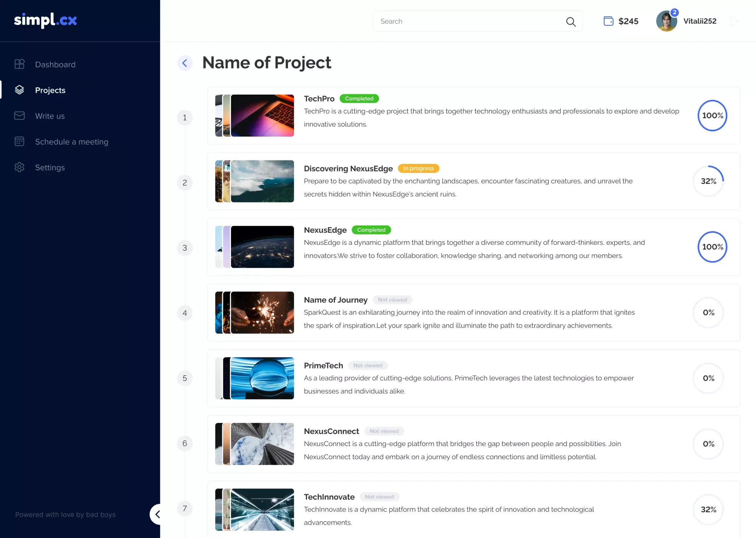Screen dimensions: 756x538
Task: Open the Dashboard sidebar icon
Action: (x=19, y=64)
